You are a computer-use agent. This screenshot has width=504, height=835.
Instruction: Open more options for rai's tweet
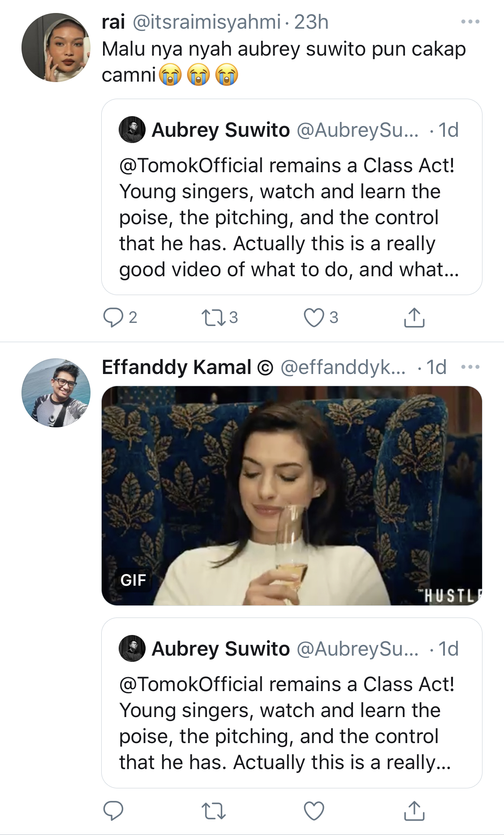470,22
